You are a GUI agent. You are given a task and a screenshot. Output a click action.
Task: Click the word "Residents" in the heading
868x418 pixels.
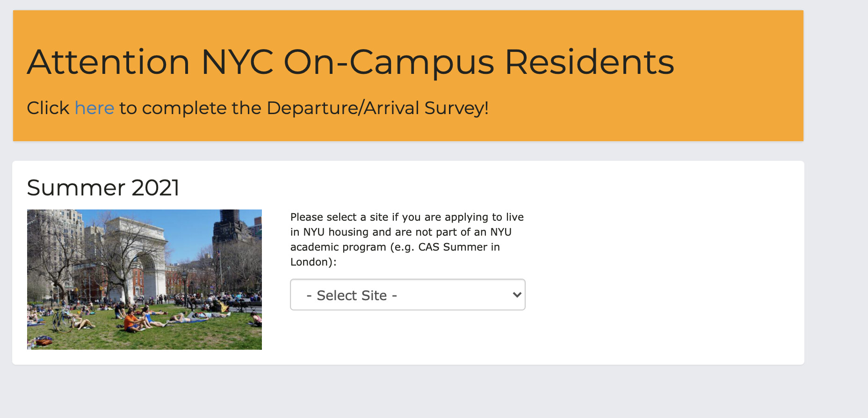tap(589, 62)
